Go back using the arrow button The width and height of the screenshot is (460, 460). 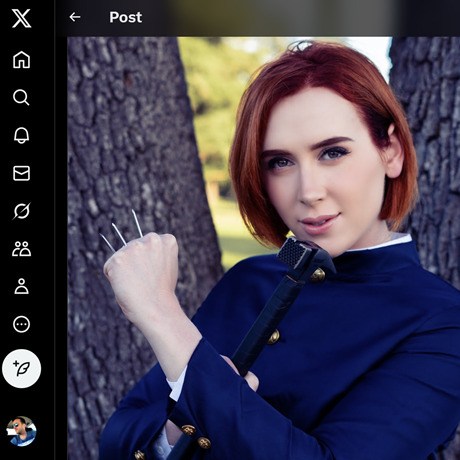[x=75, y=17]
